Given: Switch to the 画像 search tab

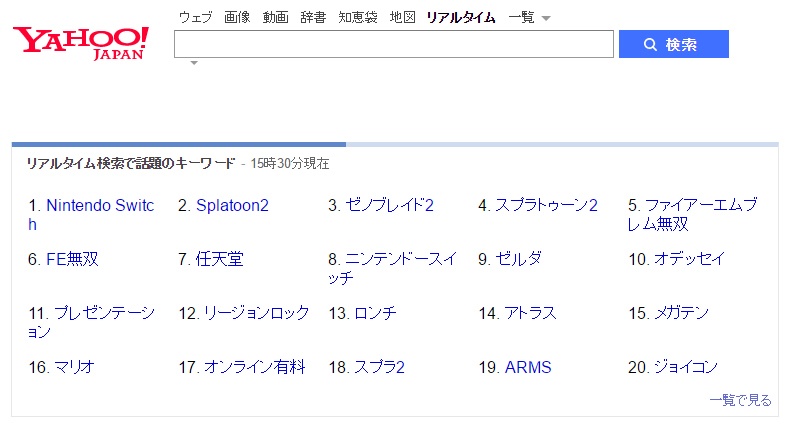Looking at the screenshot, I should [x=237, y=17].
